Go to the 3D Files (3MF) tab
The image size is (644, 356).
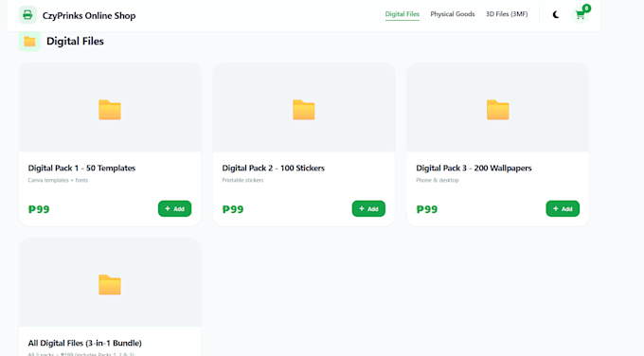pos(507,14)
